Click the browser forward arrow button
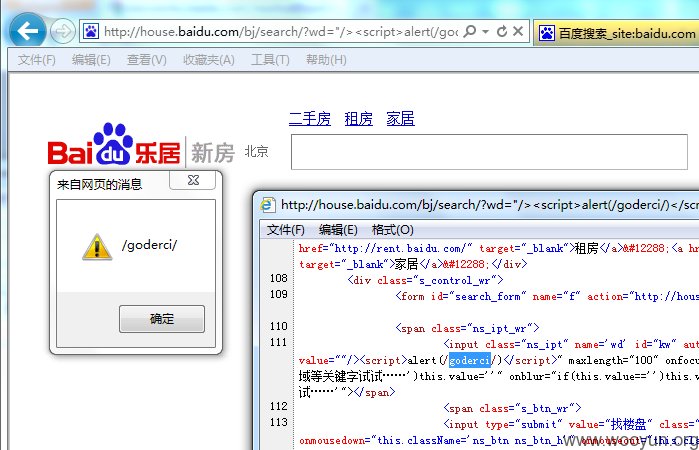The width and height of the screenshot is (699, 450). pyautogui.click(x=62, y=31)
